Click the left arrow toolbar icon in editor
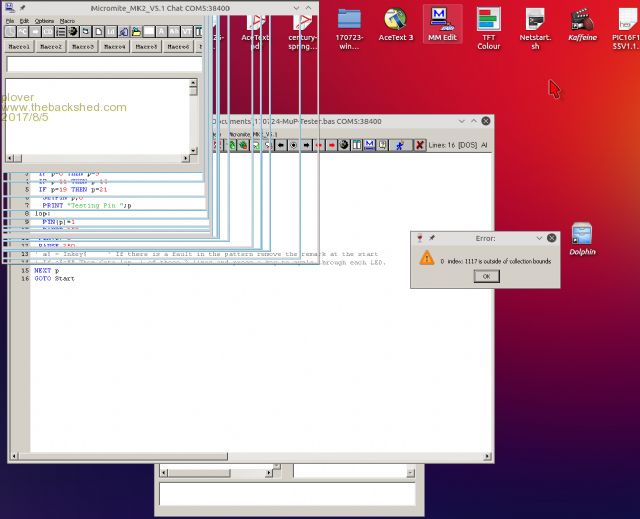The height and width of the screenshot is (519, 640). coord(281,145)
